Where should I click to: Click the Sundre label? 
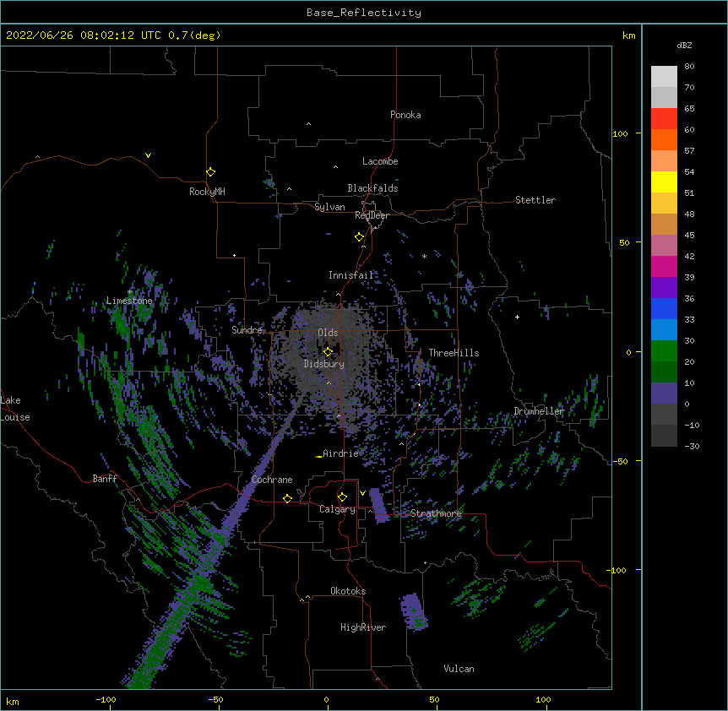(x=247, y=330)
